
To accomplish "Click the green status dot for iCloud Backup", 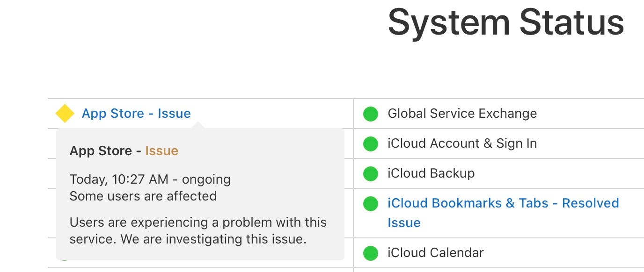I will pos(371,173).
